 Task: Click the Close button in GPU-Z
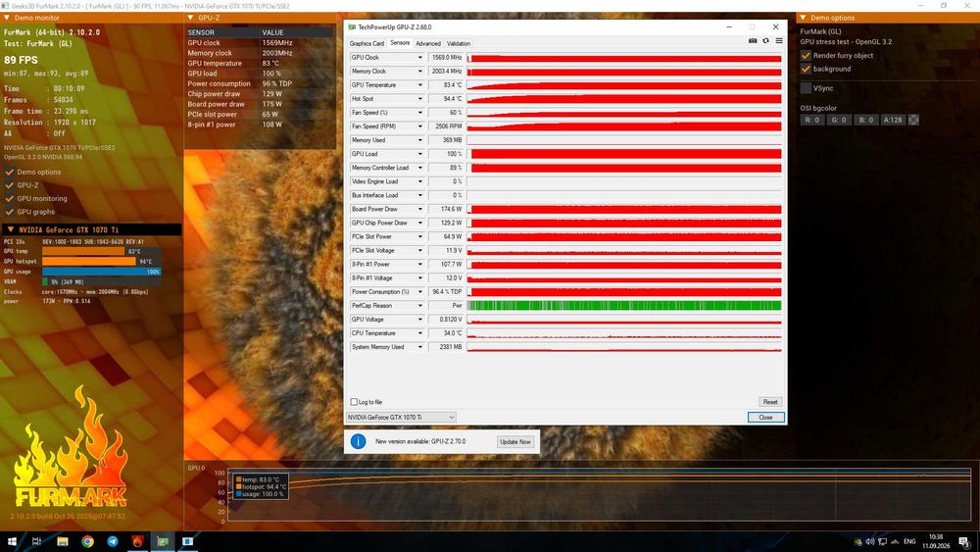765,417
